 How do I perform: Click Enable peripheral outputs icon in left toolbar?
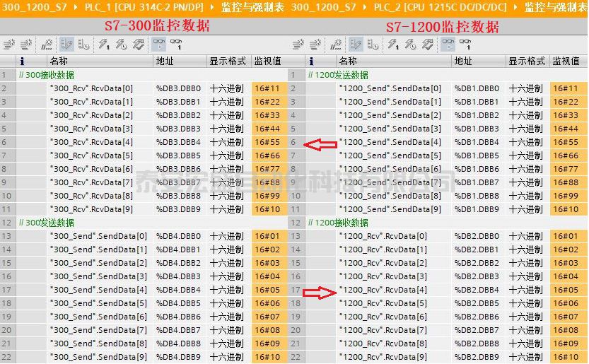coord(139,44)
